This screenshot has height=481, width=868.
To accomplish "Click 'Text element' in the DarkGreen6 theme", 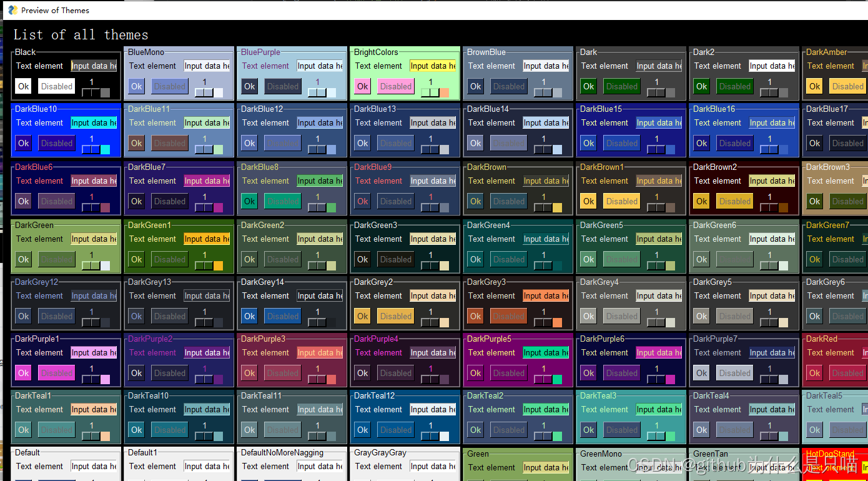I will point(718,239).
